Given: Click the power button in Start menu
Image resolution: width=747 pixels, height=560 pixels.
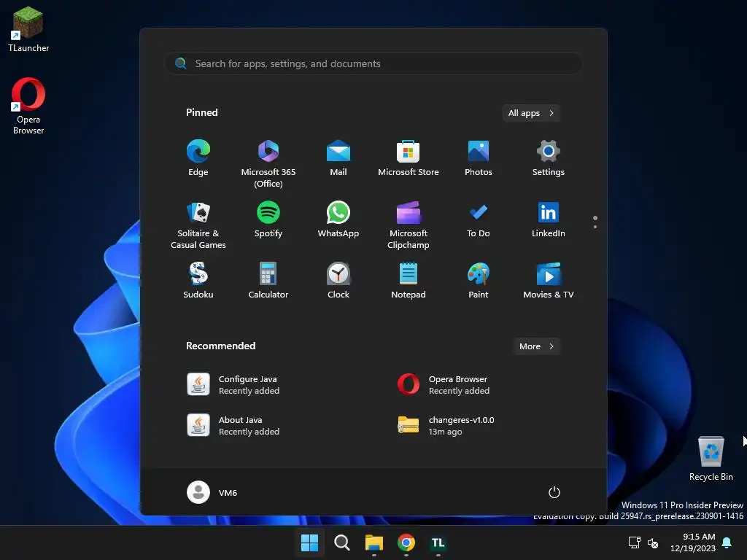Looking at the screenshot, I should pos(554,492).
